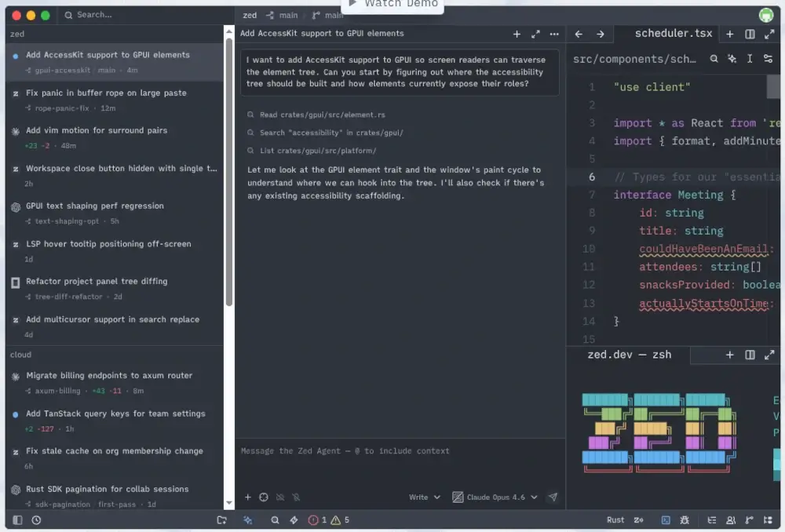Toggle the project panel tree icon at right

(x=768, y=520)
